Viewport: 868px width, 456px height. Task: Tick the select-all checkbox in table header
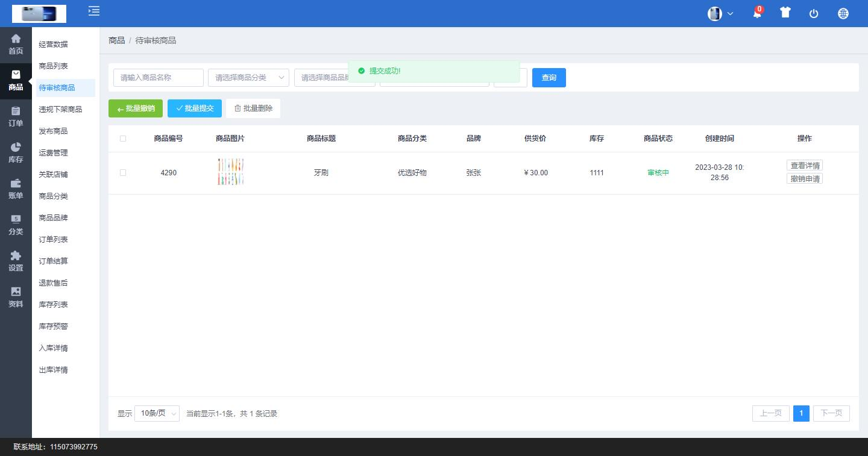coord(123,139)
